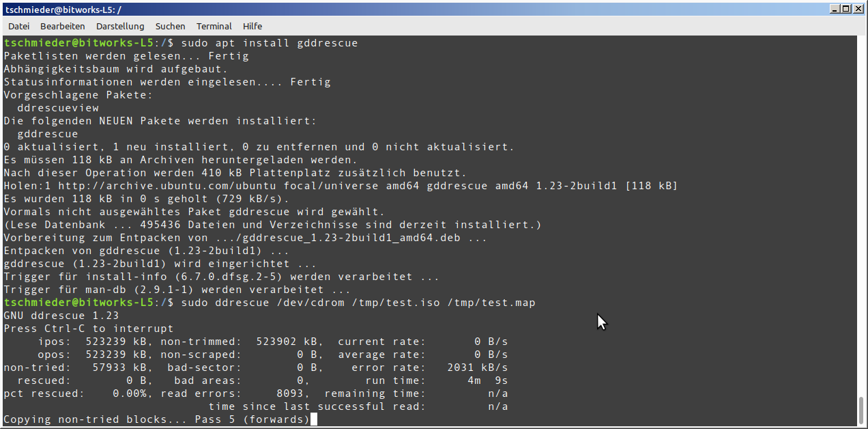Screen dimensions: 868x429
Task: Open the Darstellung menu
Action: [x=120, y=26]
